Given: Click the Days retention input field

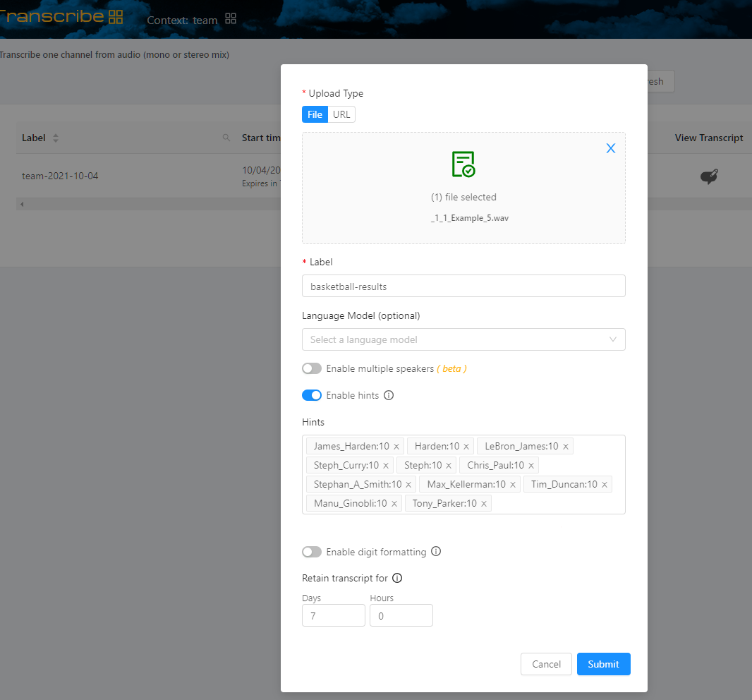Looking at the screenshot, I should pos(333,615).
